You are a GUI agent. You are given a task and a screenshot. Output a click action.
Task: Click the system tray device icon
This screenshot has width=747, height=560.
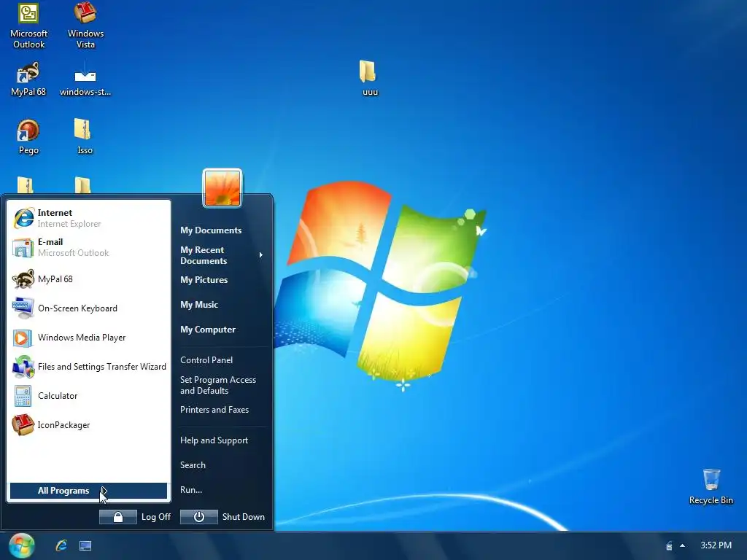(670, 545)
